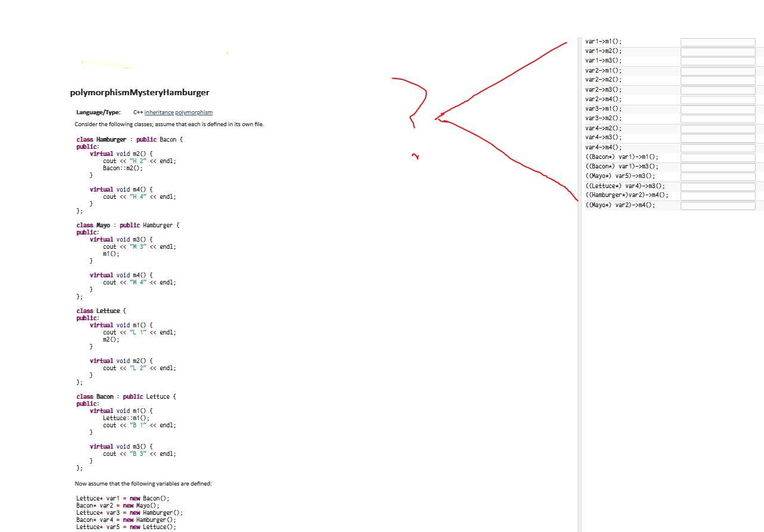764x532 pixels.
Task: Click the input next to var2->m3();
Action: (x=718, y=89)
